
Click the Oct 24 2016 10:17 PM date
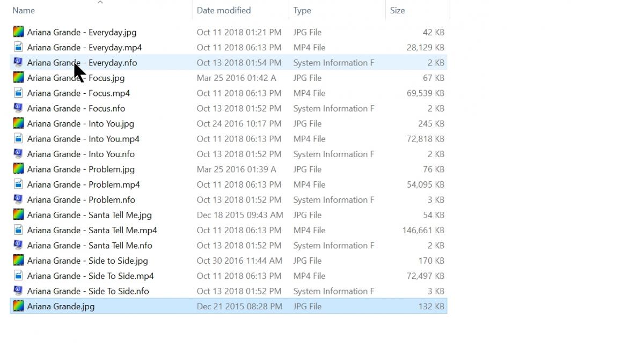coord(239,123)
